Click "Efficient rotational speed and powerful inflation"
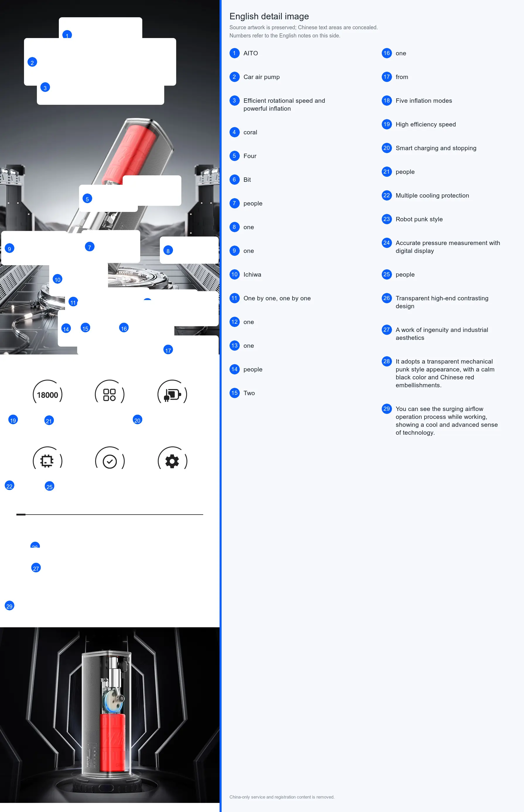Screen dimensions: 524x812 (x=284, y=105)
